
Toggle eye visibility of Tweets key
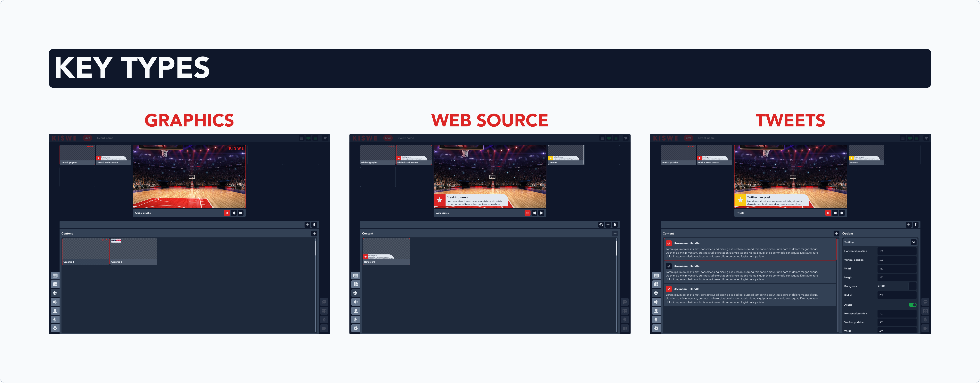click(x=828, y=213)
